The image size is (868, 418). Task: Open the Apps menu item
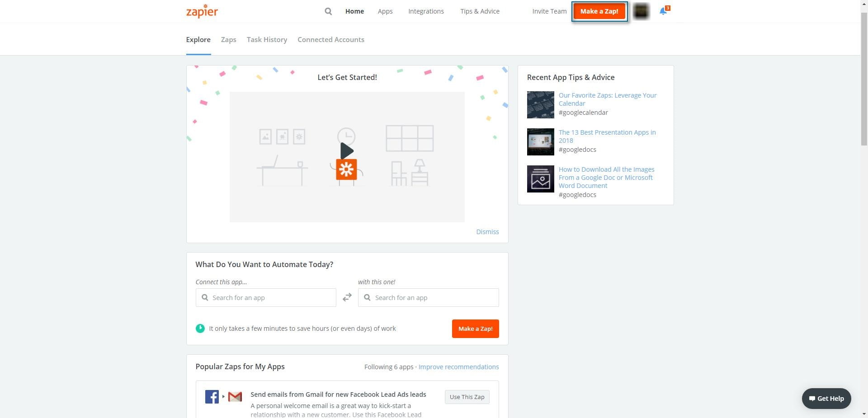(385, 11)
